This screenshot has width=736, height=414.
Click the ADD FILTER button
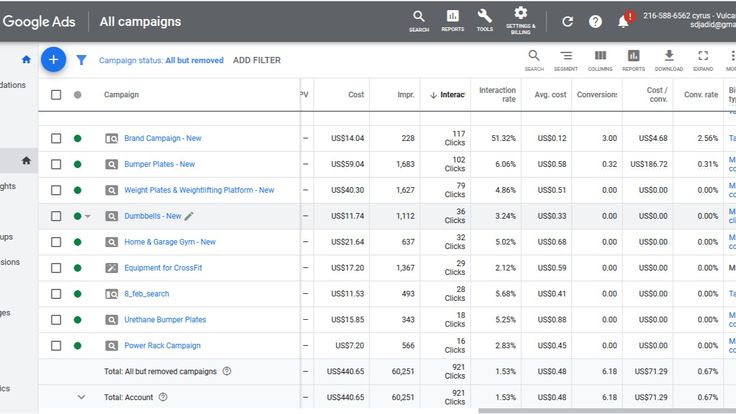click(257, 61)
